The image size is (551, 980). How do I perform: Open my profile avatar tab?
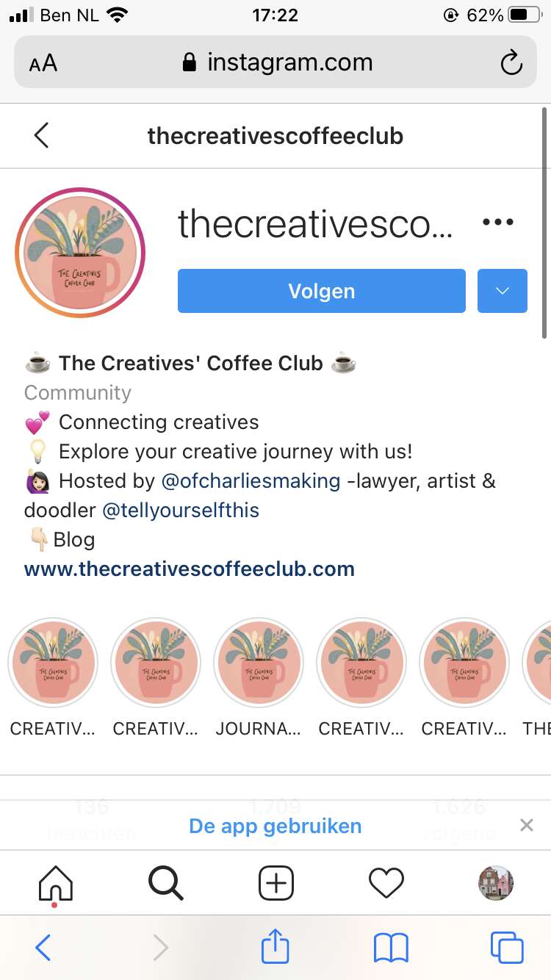point(496,882)
